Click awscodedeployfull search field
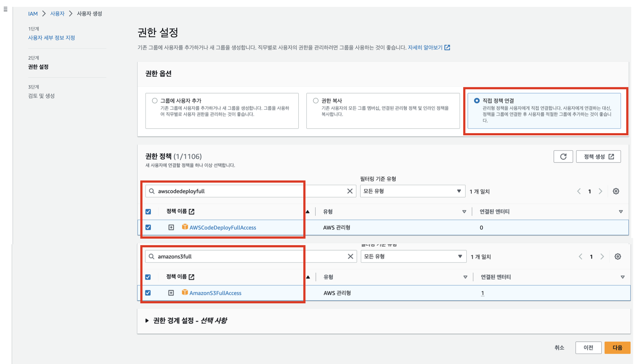 pyautogui.click(x=250, y=191)
